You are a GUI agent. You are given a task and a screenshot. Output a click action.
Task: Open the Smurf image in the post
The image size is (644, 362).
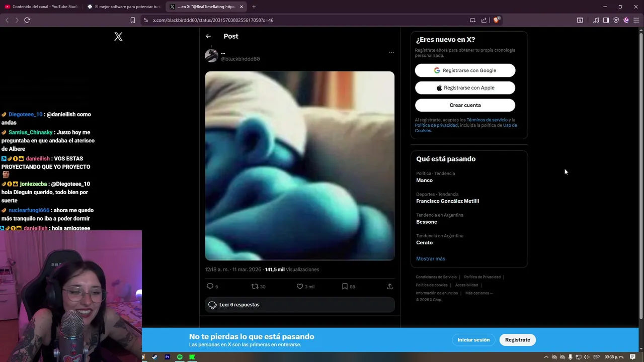coord(300,166)
